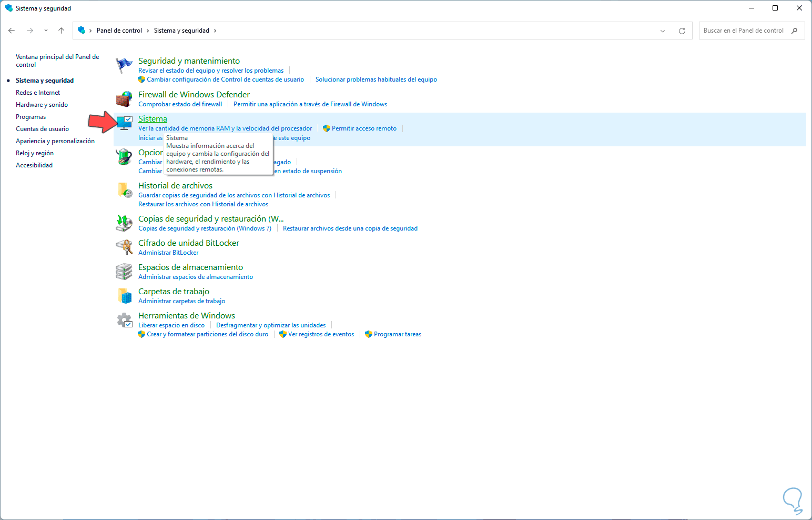Click Permitir acceso remoto link
Screen dimensions: 812x520
click(x=364, y=128)
